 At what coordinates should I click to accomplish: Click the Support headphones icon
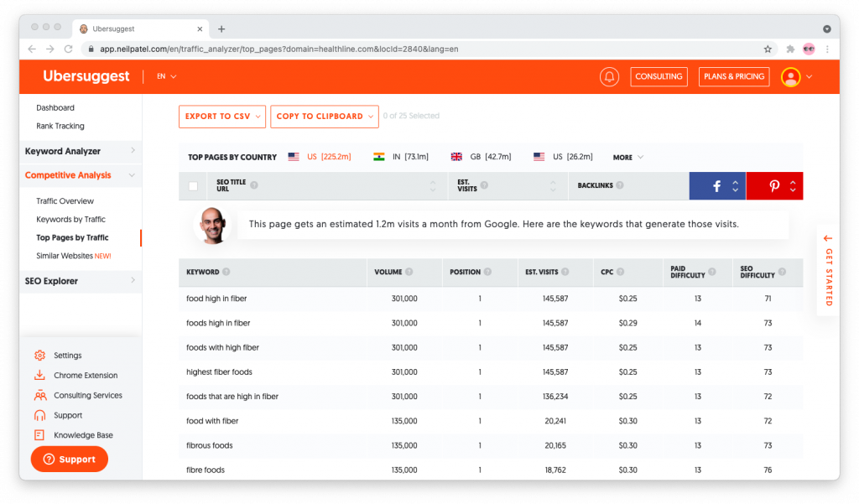(x=39, y=415)
